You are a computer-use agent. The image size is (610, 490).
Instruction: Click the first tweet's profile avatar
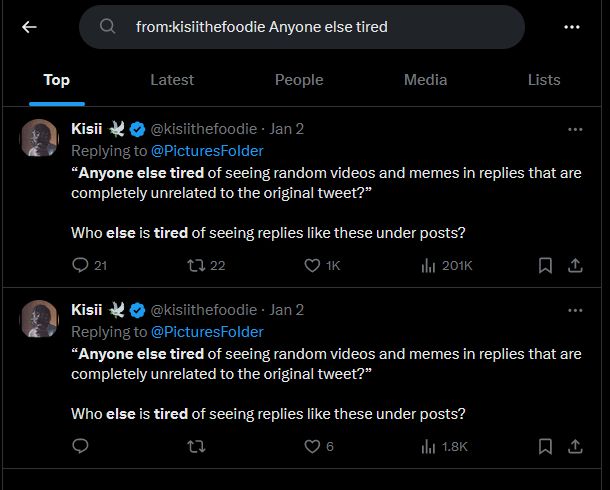39,138
